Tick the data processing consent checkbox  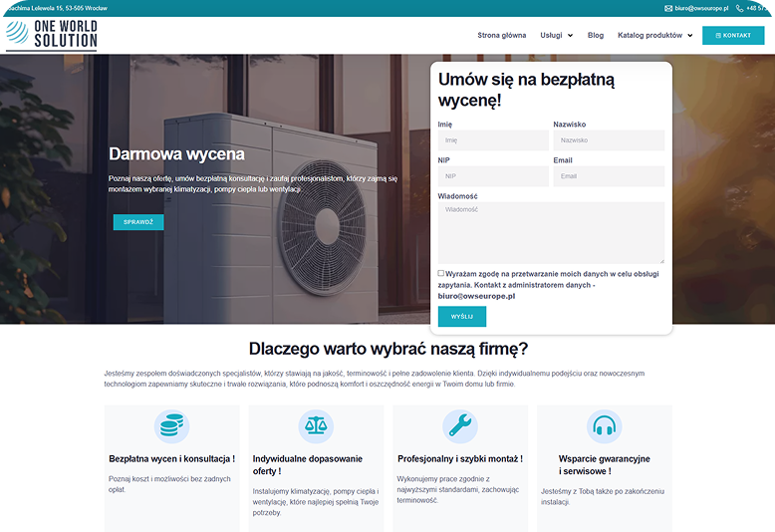coord(441,273)
